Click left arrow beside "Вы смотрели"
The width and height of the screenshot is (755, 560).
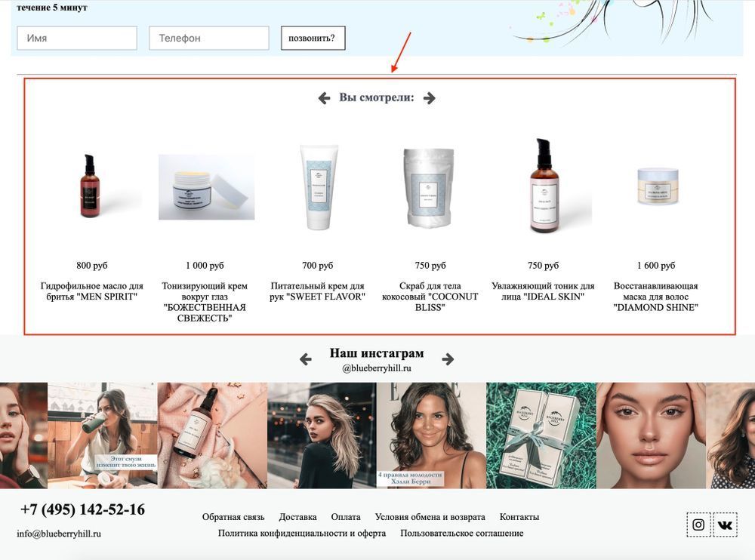(324, 98)
